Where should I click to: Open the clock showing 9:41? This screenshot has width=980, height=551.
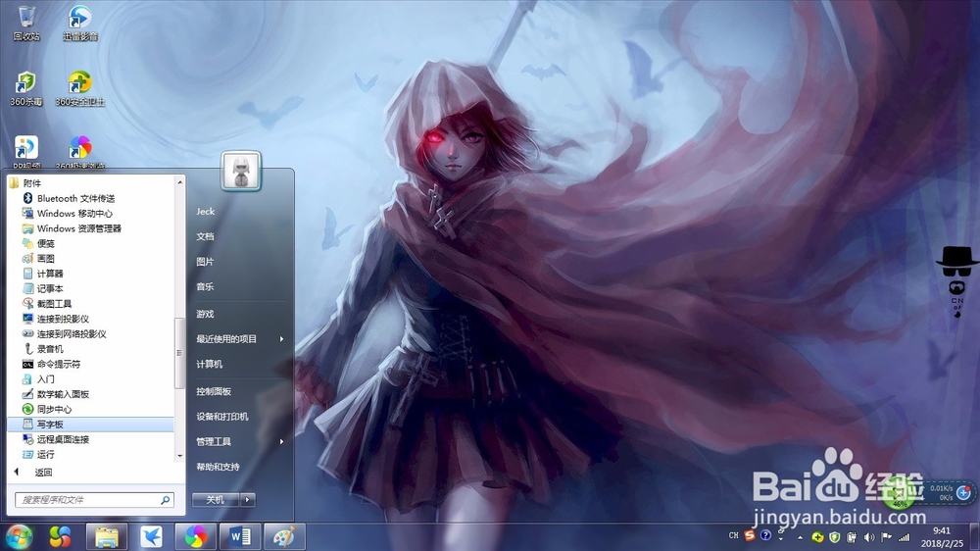pyautogui.click(x=942, y=536)
